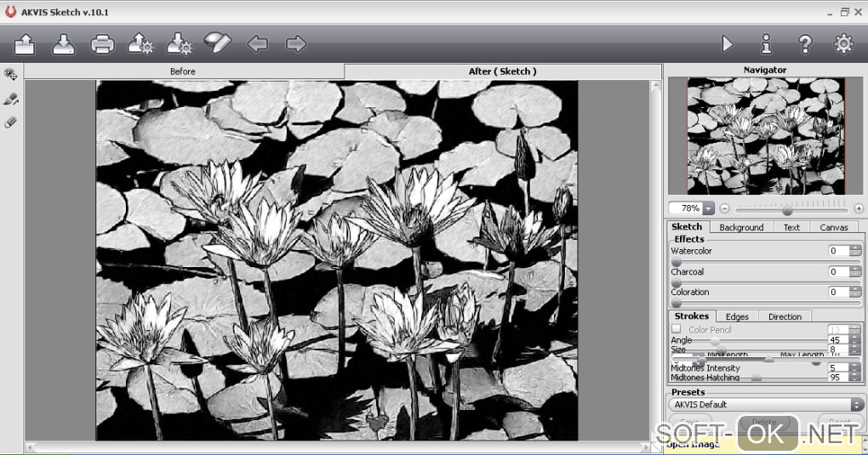
Task: Click the Charcoal value field
Action: tap(838, 272)
